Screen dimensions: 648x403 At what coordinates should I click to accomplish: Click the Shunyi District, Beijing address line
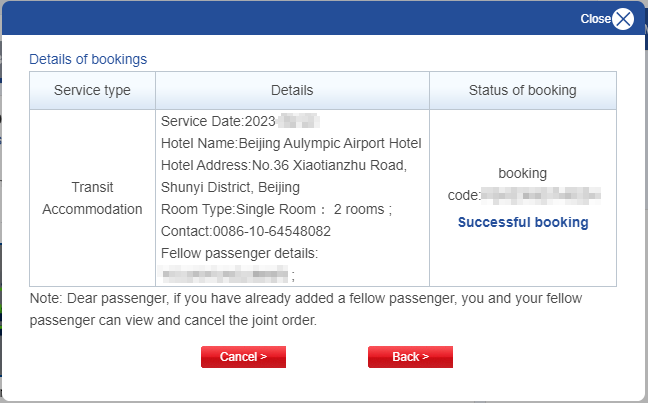(230, 188)
